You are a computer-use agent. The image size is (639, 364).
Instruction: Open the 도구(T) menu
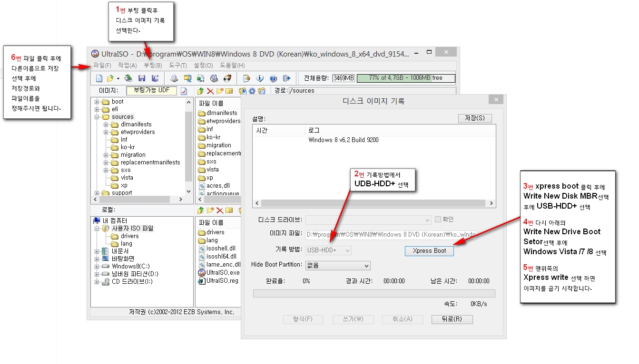178,65
